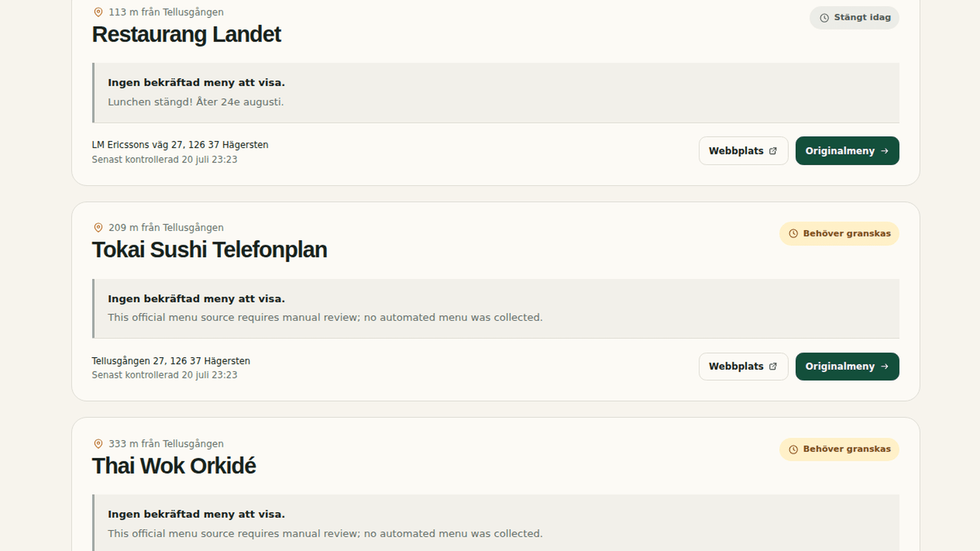Click external-link icon on Restaurang Landet Webbplats
This screenshot has width=980, height=551.
click(773, 151)
